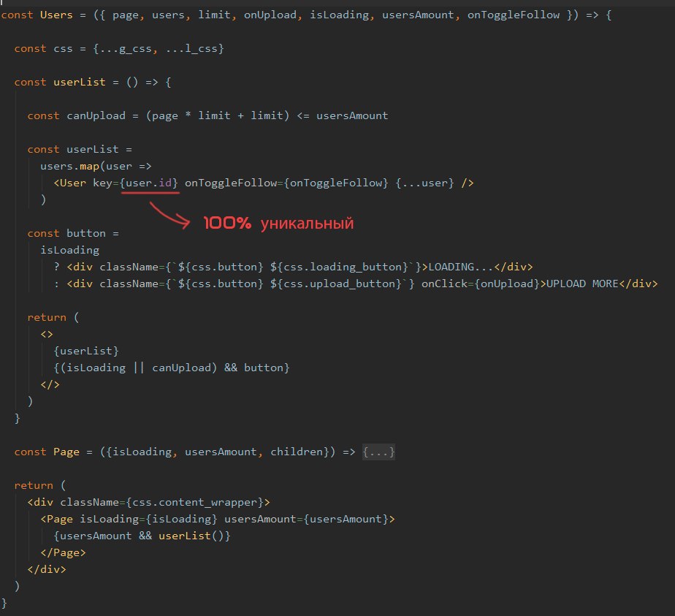
Task: Click 'usersAmount' at end of the canUpload line
Action: (x=352, y=115)
